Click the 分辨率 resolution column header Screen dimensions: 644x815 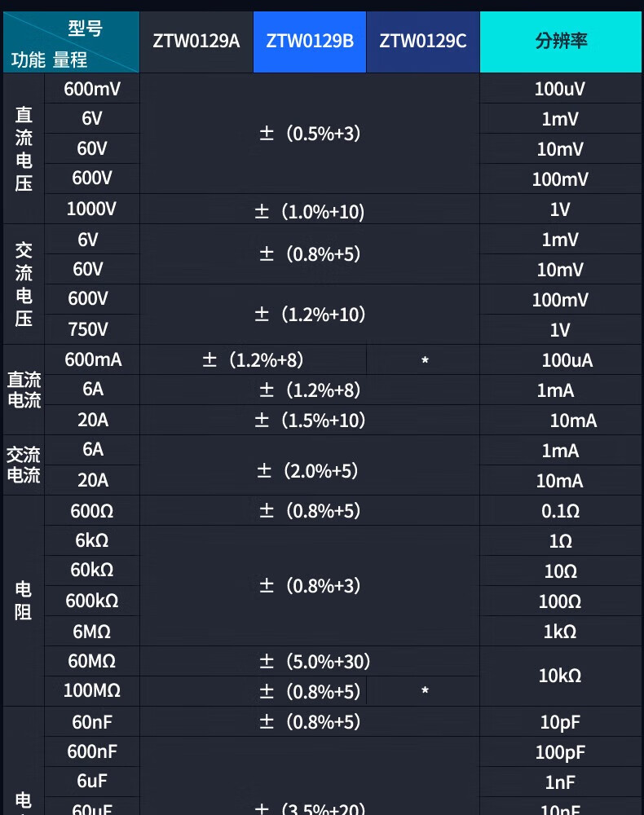562,42
